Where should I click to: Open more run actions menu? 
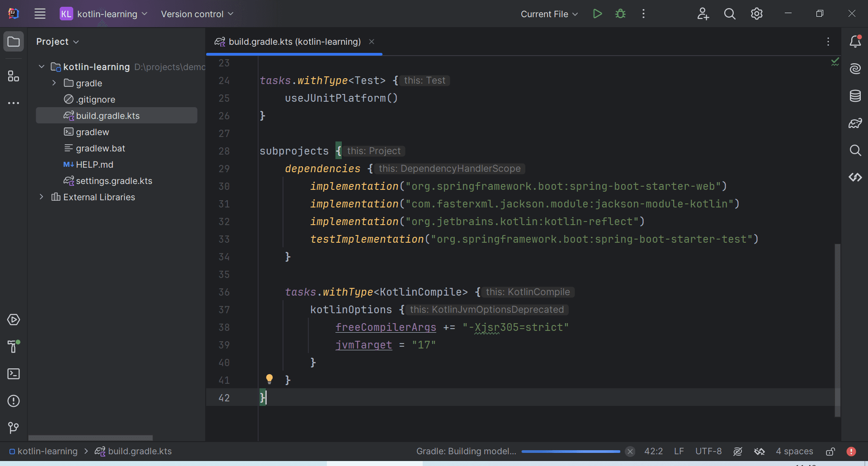pyautogui.click(x=643, y=14)
